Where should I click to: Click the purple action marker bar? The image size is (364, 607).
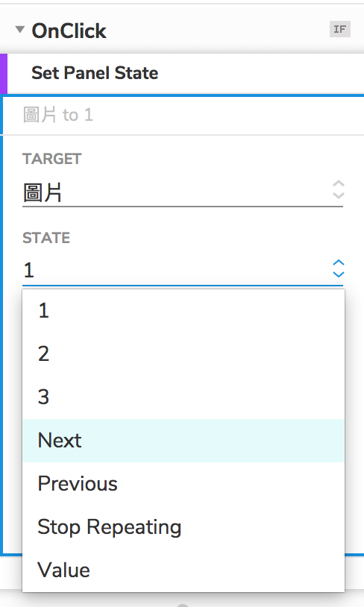(x=4, y=74)
